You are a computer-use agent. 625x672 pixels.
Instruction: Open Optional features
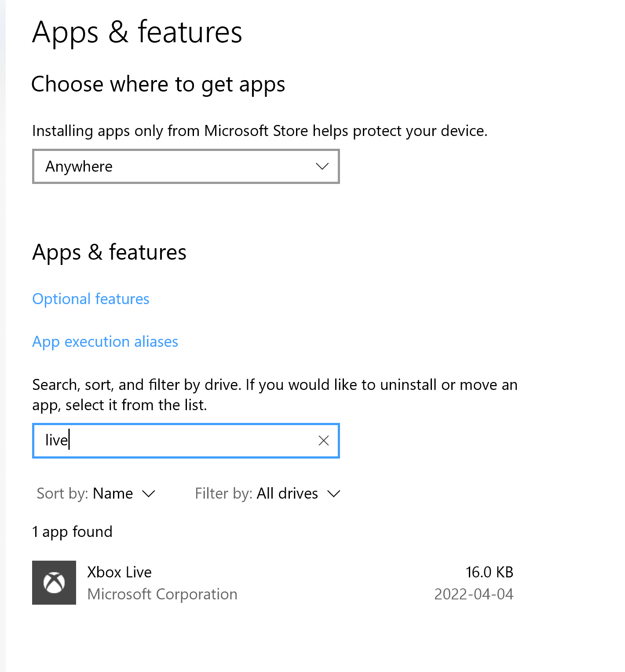tap(90, 299)
